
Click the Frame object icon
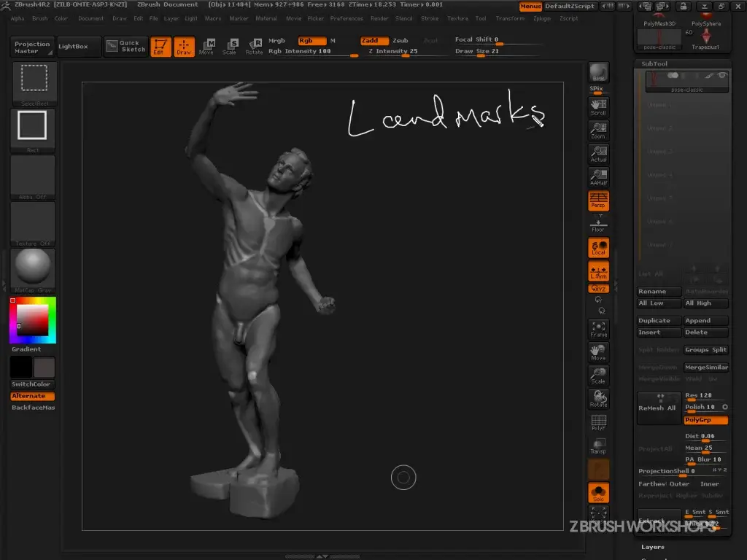(x=598, y=329)
